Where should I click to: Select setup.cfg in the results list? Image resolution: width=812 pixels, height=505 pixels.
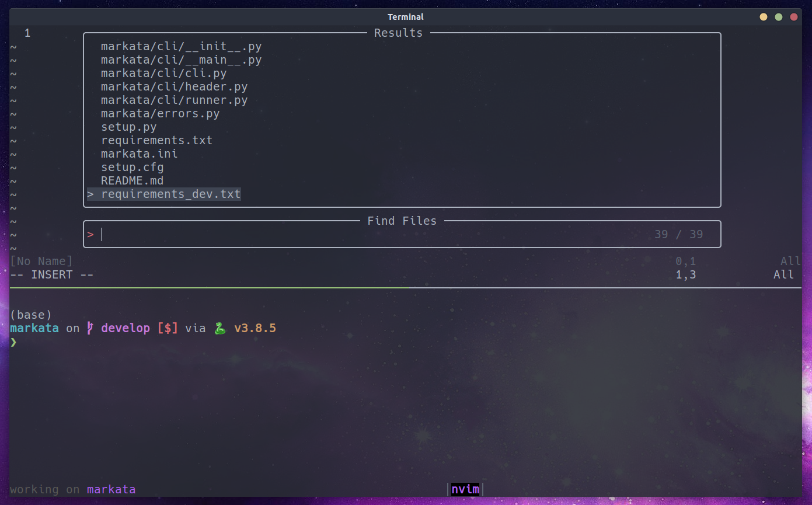(132, 168)
